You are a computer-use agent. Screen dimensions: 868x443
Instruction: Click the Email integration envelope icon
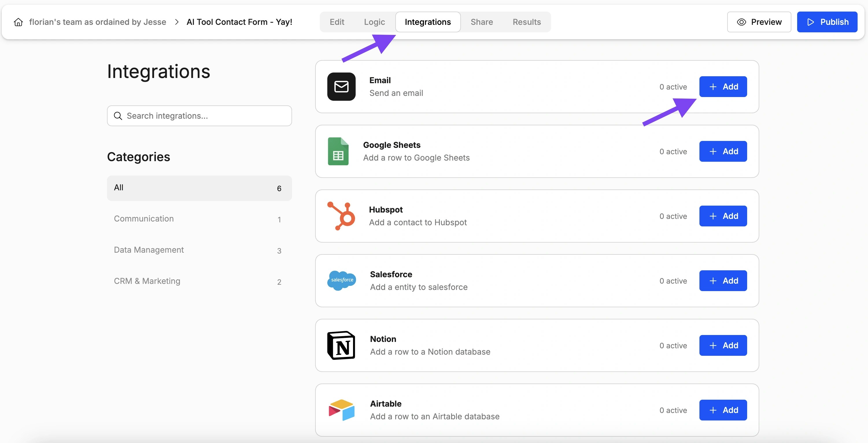[x=341, y=87]
